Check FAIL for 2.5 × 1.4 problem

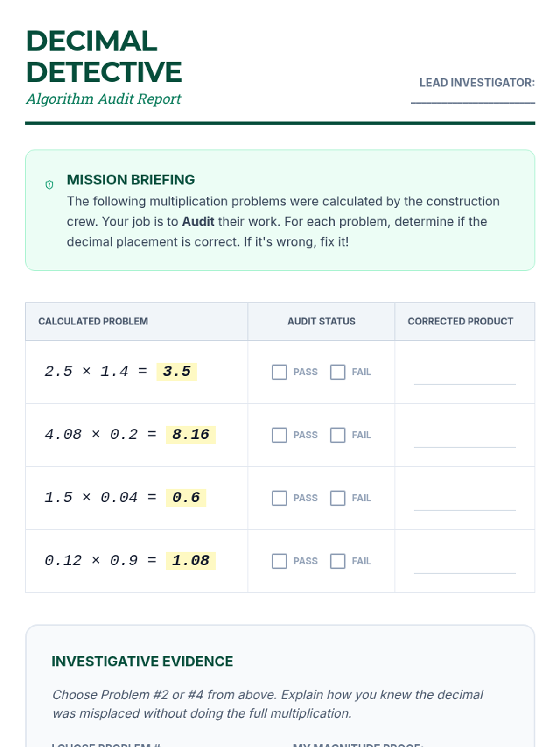point(337,372)
